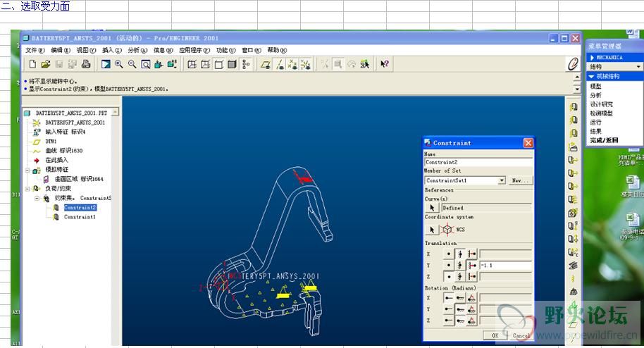Select the zoom out magnifier icon
644x348 pixels.
coord(132,64)
